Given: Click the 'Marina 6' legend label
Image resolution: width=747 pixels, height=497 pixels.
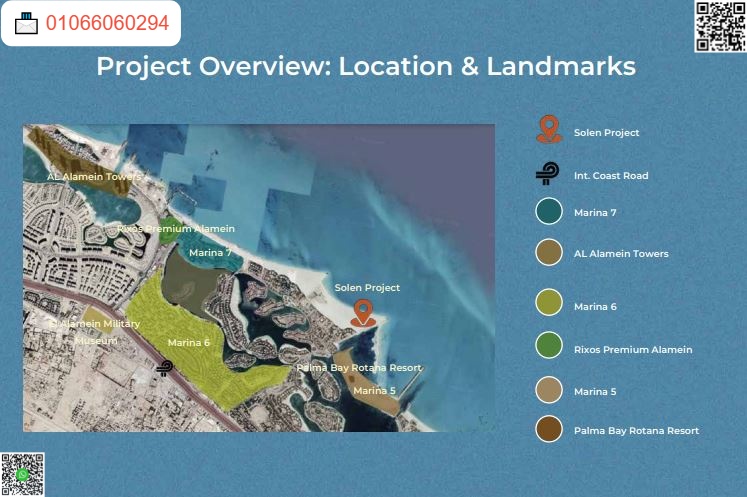Looking at the screenshot, I should (x=595, y=307).
